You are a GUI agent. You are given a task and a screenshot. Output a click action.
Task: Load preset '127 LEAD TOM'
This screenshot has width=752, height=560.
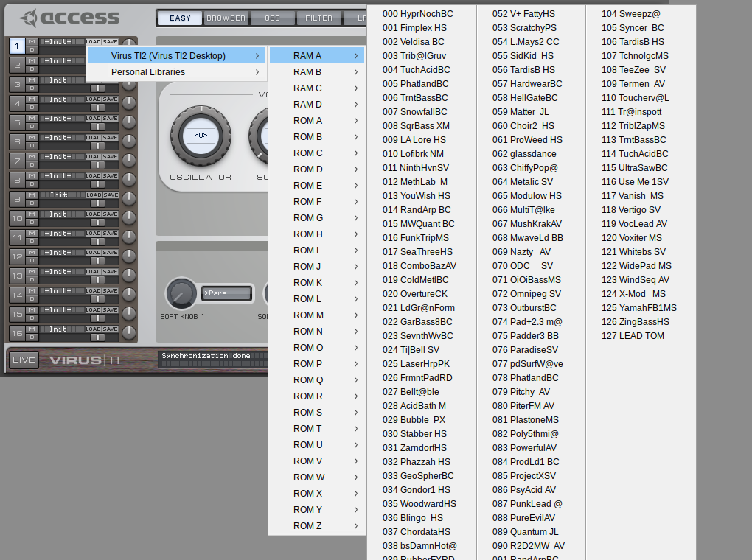pyautogui.click(x=633, y=336)
